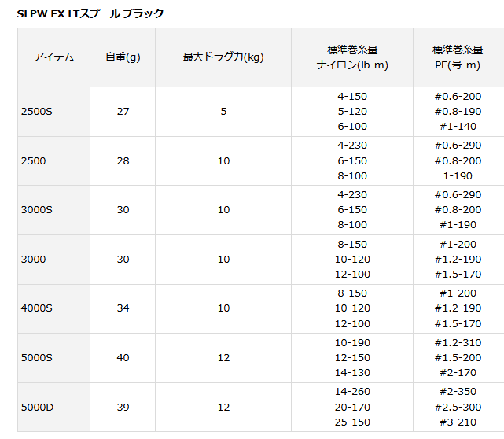Click PE capacity #2.5-300 in 5000D row
504x439 pixels.
(455, 407)
